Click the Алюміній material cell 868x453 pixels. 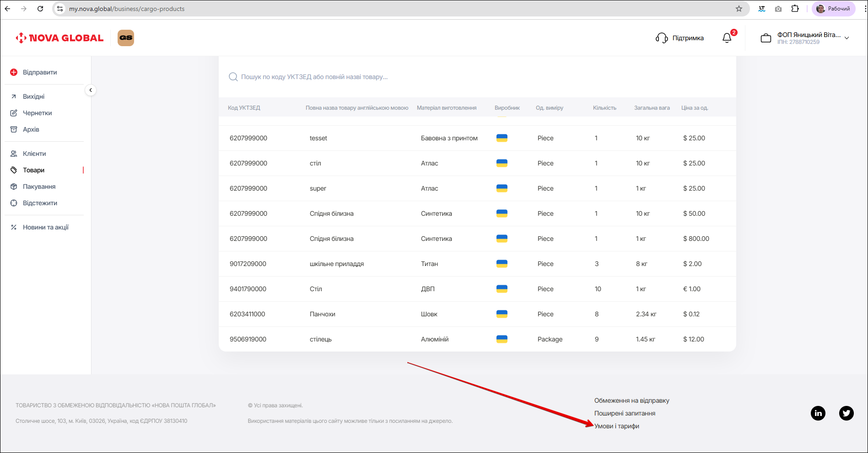pos(435,339)
